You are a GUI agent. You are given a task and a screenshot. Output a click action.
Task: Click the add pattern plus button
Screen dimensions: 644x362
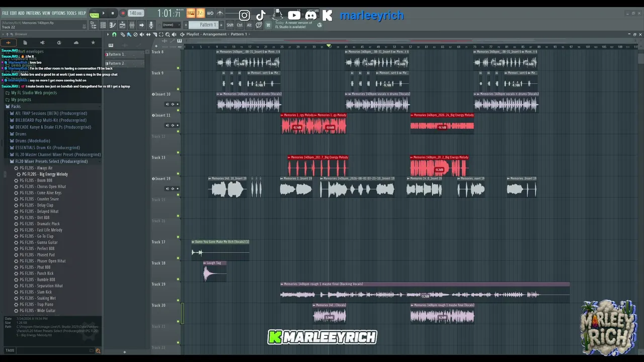[220, 25]
